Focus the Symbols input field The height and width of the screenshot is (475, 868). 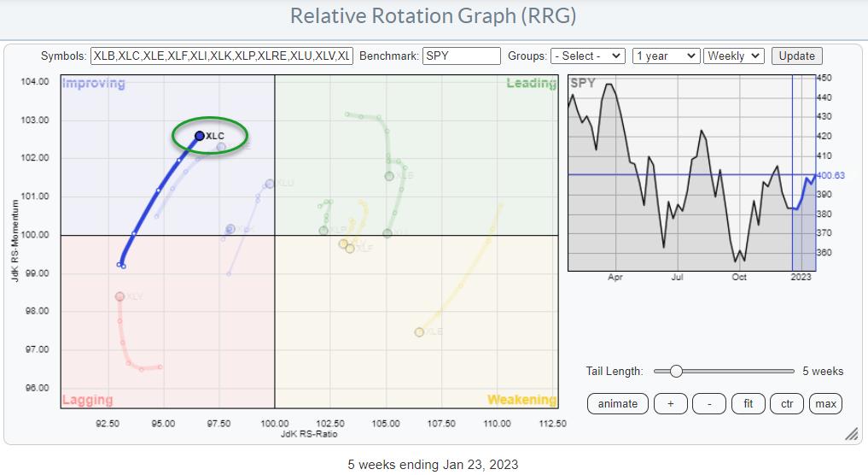pyautogui.click(x=222, y=56)
